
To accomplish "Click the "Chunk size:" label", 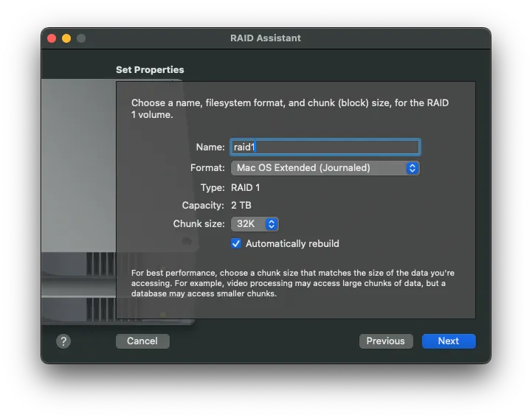I will tap(198, 224).
